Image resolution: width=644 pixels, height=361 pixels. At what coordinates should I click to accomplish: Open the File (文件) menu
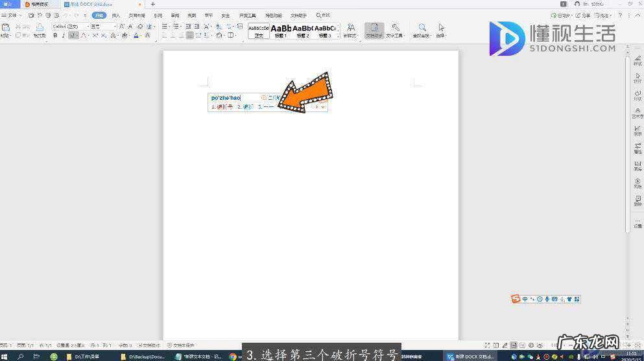click(12, 15)
